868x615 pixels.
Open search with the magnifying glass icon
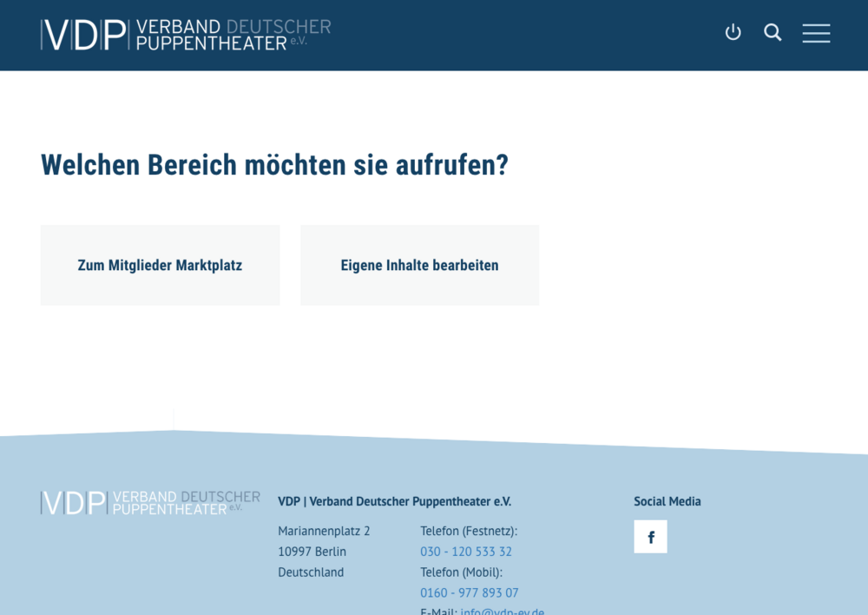coord(773,33)
